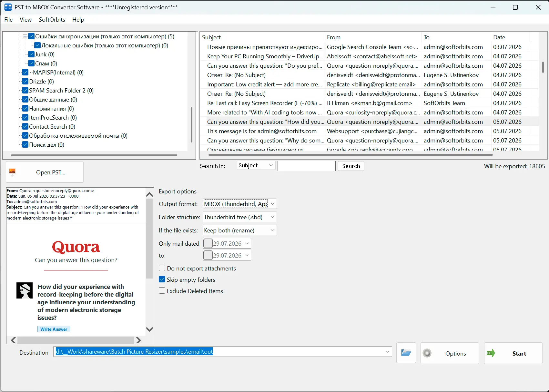Open the SoftOrbits menu
Screen dimensions: 549x392
52,20
